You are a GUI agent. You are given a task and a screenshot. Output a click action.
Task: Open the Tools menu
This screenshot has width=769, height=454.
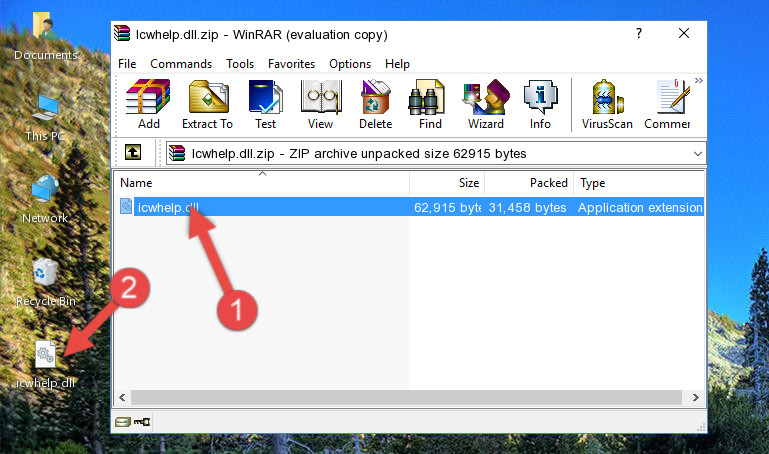(240, 64)
